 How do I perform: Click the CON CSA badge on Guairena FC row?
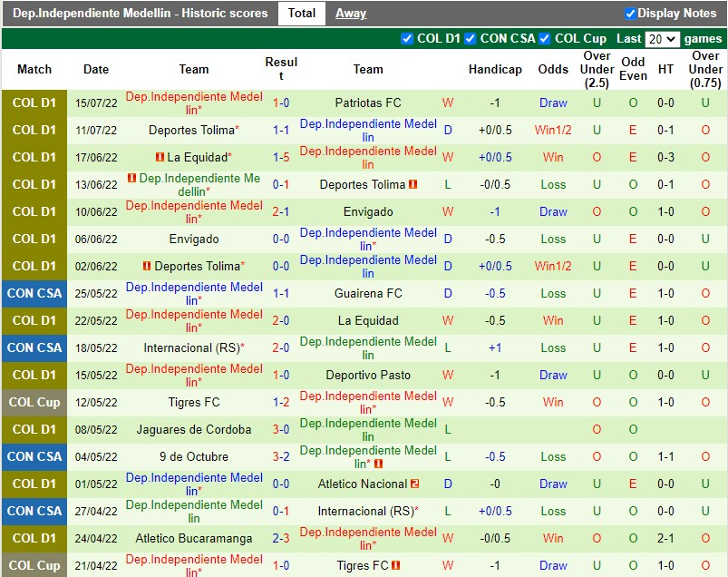click(x=34, y=293)
